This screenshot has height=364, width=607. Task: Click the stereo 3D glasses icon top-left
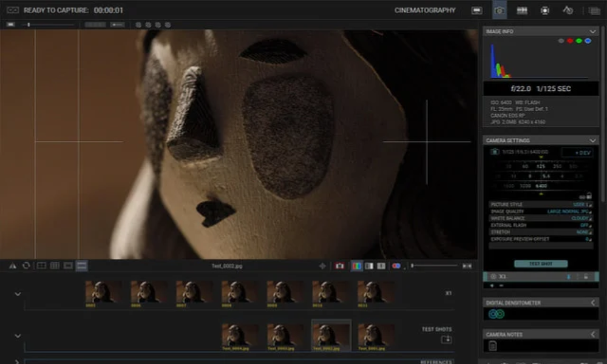coord(12,10)
